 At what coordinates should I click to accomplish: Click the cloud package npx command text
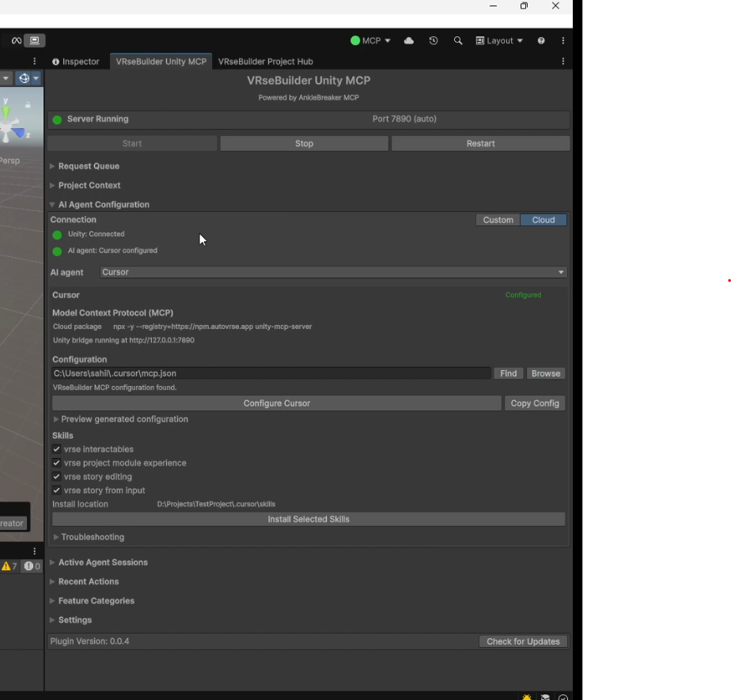click(x=213, y=327)
